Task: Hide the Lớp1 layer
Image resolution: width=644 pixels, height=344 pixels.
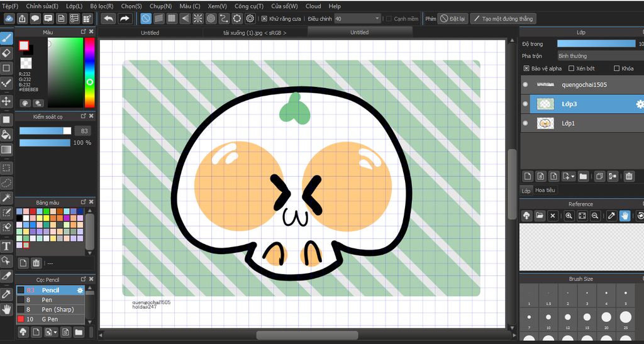Action: tap(525, 123)
